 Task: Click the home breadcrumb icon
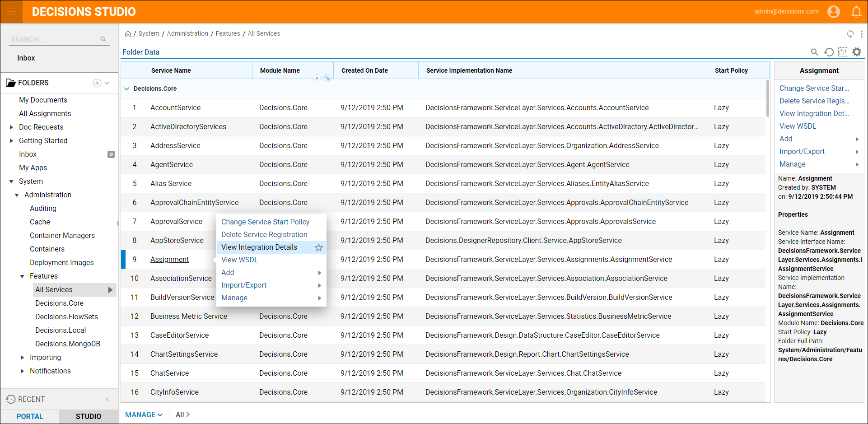tap(128, 34)
